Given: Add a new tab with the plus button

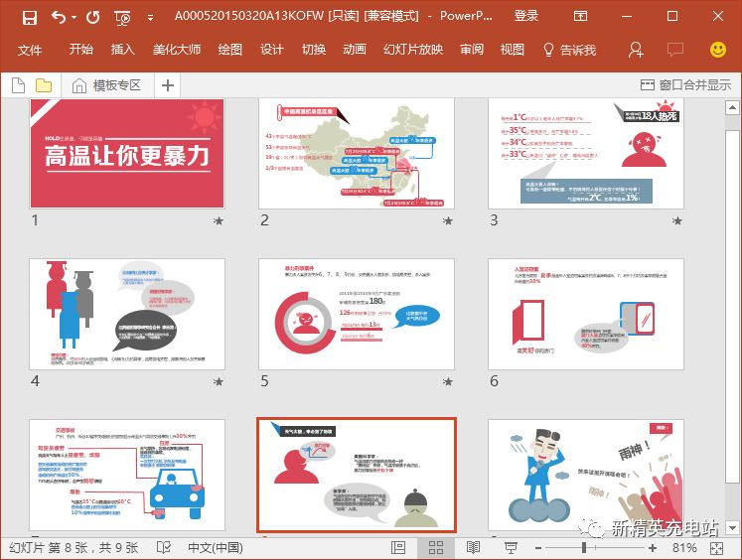Looking at the screenshot, I should (167, 85).
